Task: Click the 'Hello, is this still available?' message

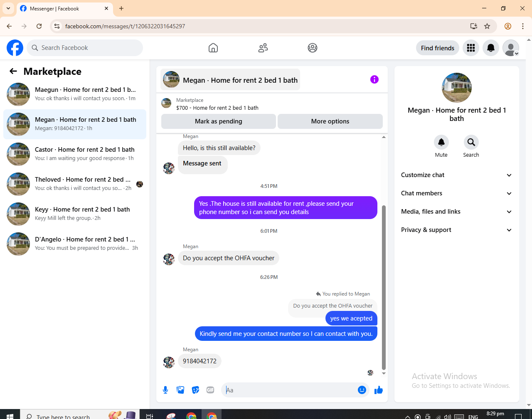Action: click(x=219, y=148)
